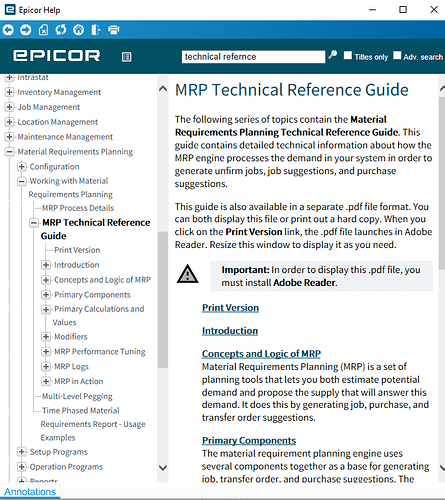445x500 pixels.
Task: Select Print Version in the tree
Action: tap(77, 250)
